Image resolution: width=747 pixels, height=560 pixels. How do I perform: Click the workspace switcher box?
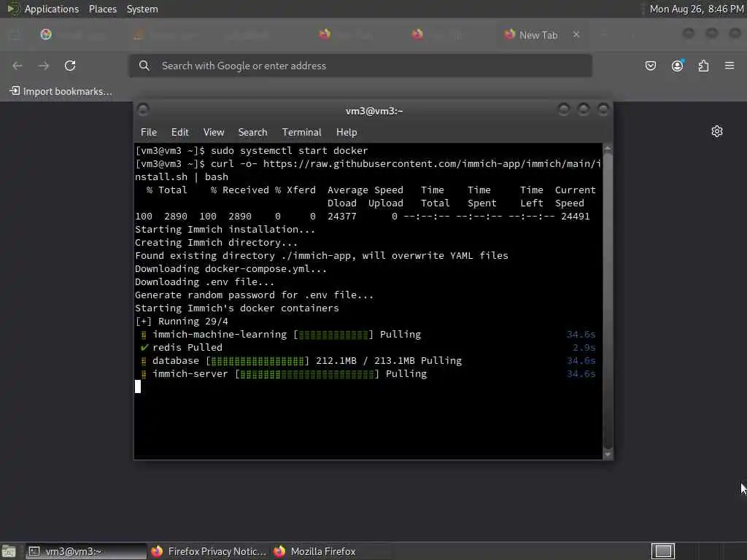(663, 551)
